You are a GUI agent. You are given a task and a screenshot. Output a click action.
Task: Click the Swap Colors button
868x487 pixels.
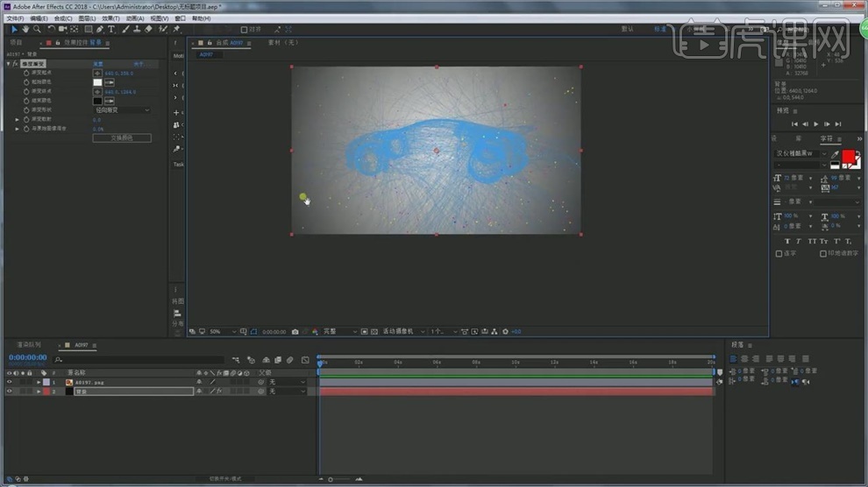click(x=122, y=138)
